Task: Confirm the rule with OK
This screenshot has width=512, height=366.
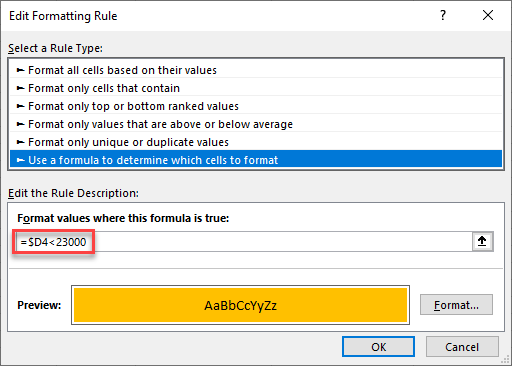Action: pyautogui.click(x=378, y=347)
